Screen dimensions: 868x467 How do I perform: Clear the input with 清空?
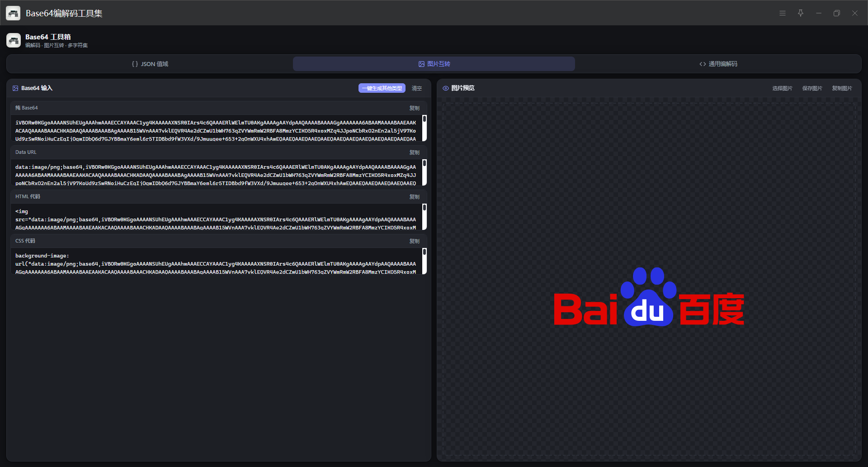(x=417, y=88)
